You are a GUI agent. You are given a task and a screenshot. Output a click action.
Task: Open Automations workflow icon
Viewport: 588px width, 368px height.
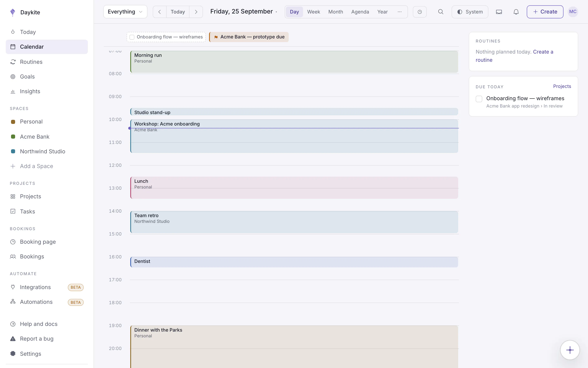tap(13, 302)
